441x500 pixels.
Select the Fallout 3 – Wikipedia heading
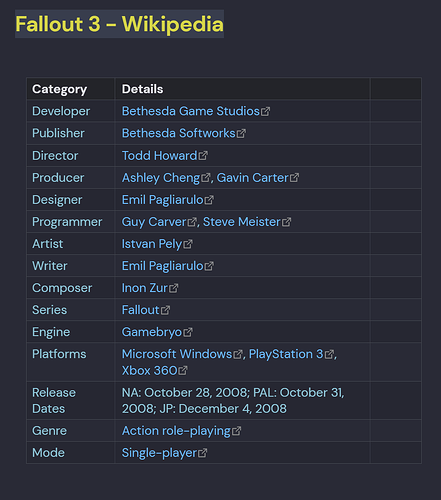pos(119,24)
